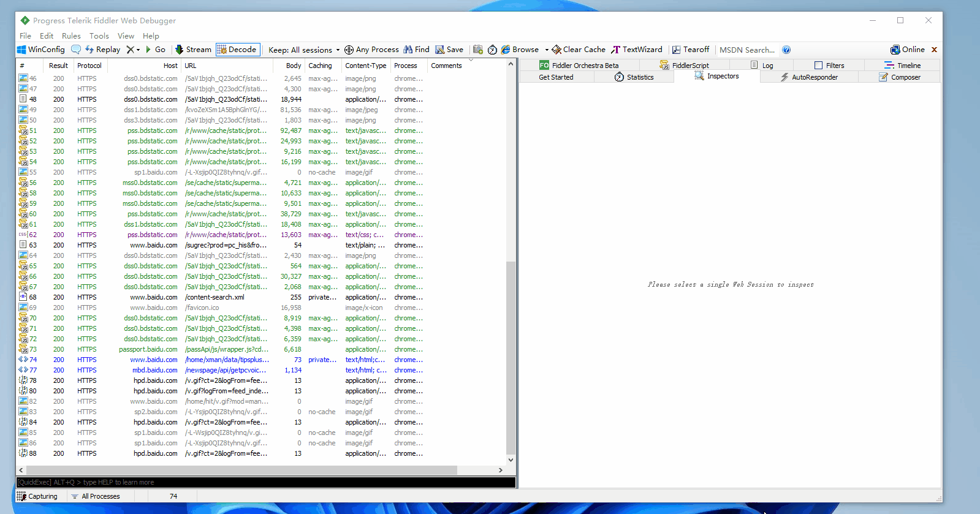Expand the Browse dropdown arrow
The width and height of the screenshot is (980, 514).
pos(547,50)
